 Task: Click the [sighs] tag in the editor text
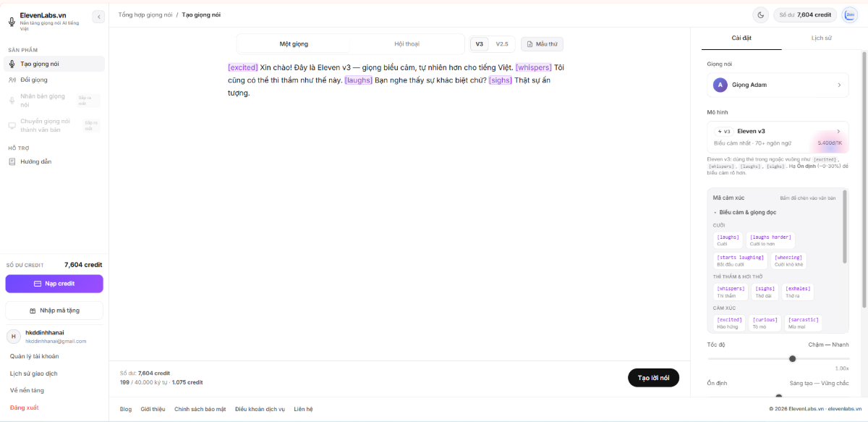(x=501, y=80)
